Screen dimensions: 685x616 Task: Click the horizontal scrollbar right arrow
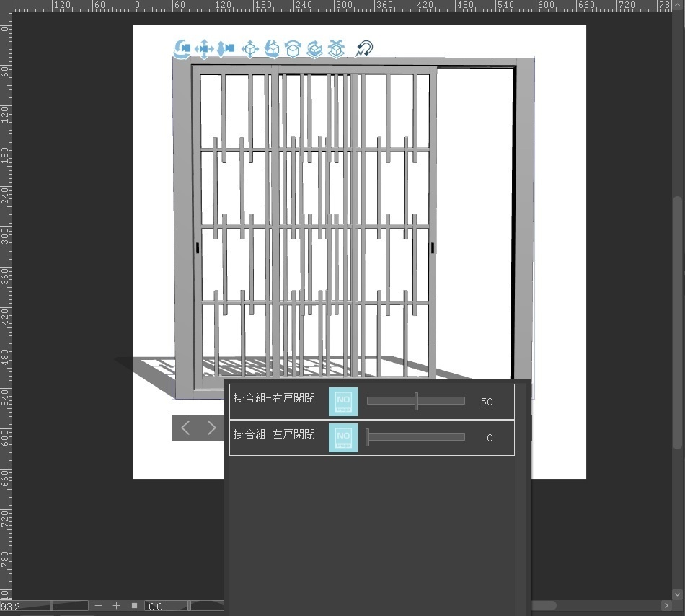pos(666,605)
